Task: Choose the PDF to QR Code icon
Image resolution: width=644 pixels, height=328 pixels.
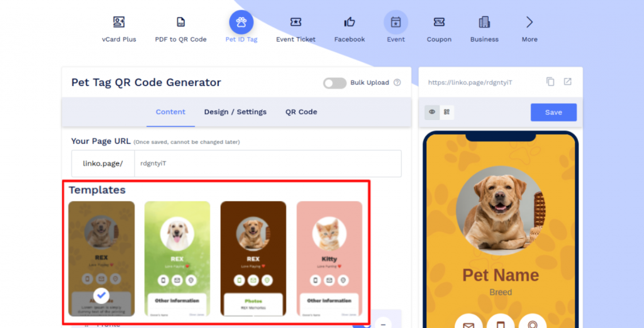Action: pyautogui.click(x=180, y=22)
